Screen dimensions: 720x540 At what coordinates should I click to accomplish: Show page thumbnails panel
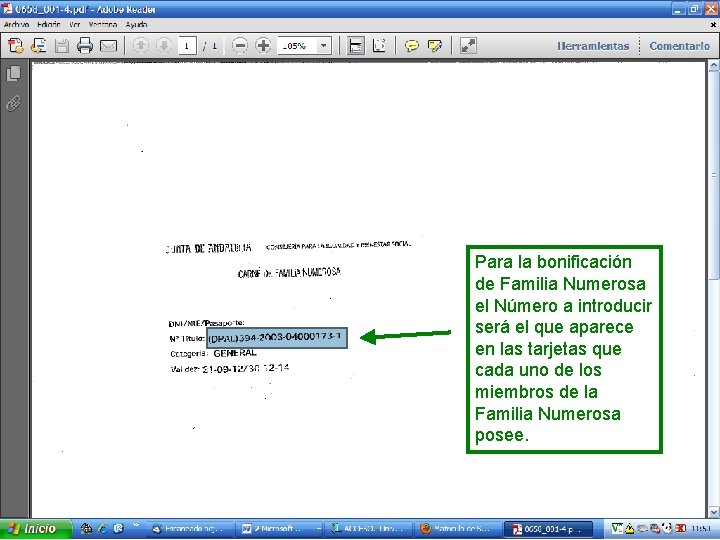[14, 73]
